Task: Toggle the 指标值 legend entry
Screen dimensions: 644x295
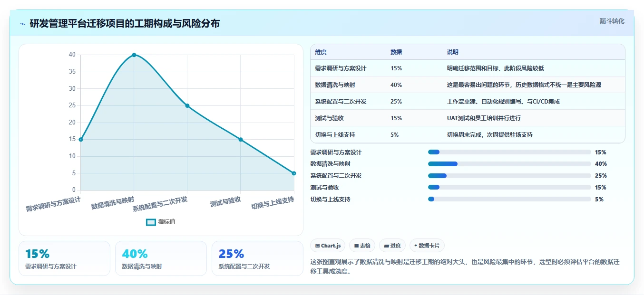Action: click(161, 222)
